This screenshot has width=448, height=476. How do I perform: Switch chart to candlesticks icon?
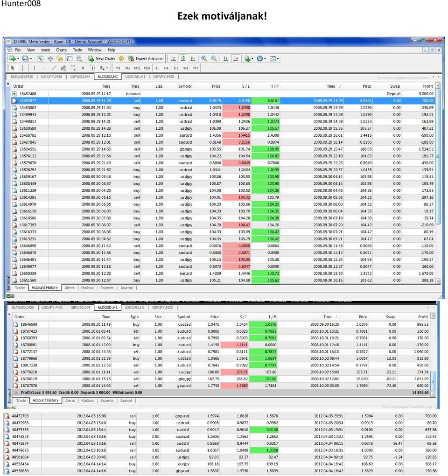click(183, 59)
